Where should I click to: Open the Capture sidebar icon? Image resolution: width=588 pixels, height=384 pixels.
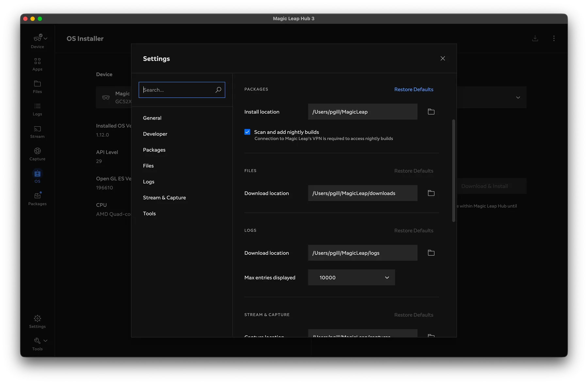tap(37, 151)
